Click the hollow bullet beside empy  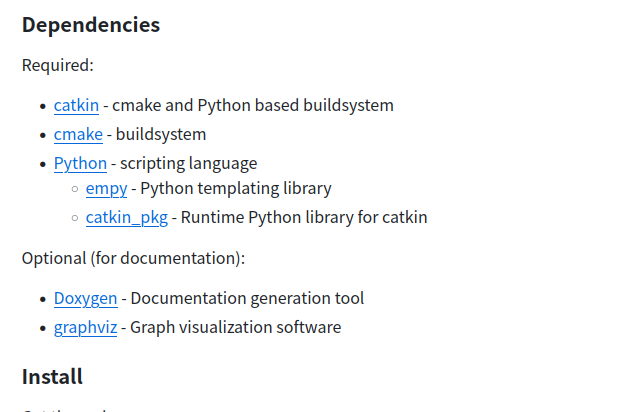pos(75,189)
